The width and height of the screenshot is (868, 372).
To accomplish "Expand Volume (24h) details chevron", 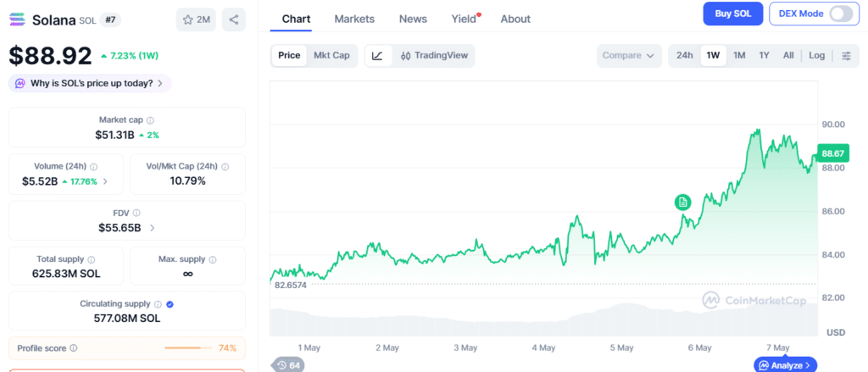I will [x=106, y=181].
